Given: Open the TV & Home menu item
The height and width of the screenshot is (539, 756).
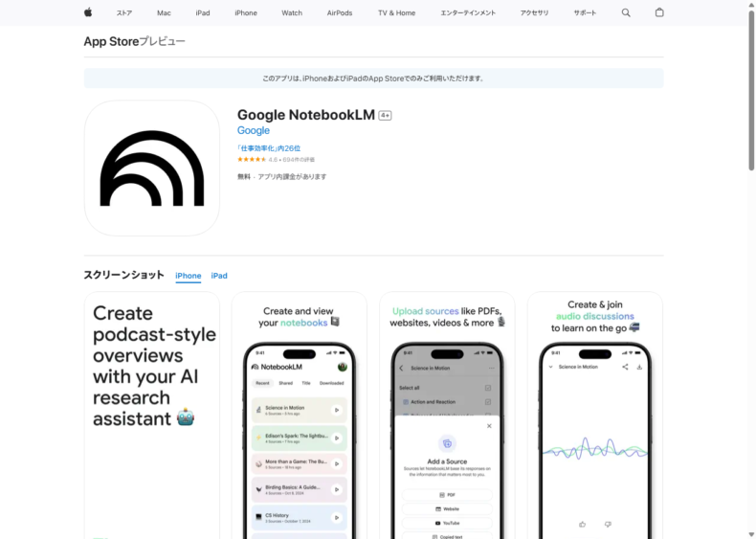Looking at the screenshot, I should point(397,13).
